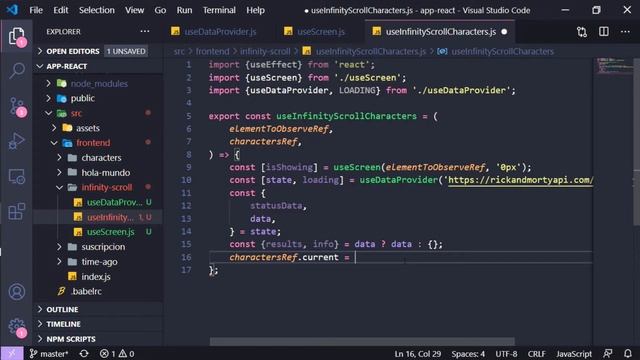The image size is (640, 360).
Task: Click infinity-scroll breadcrumb segment
Action: tap(265, 51)
